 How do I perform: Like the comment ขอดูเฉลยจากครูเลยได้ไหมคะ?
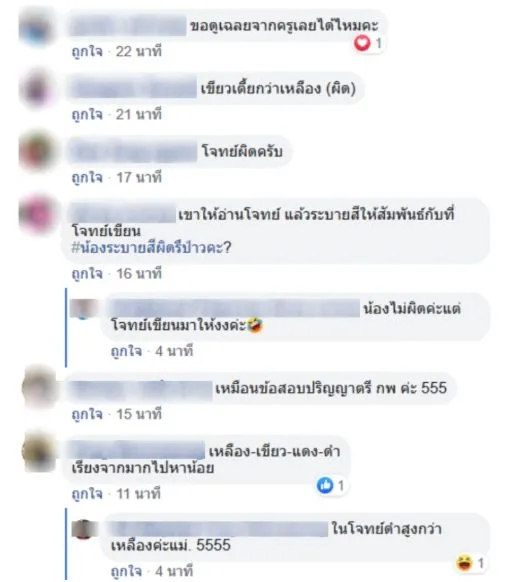pos(87,51)
